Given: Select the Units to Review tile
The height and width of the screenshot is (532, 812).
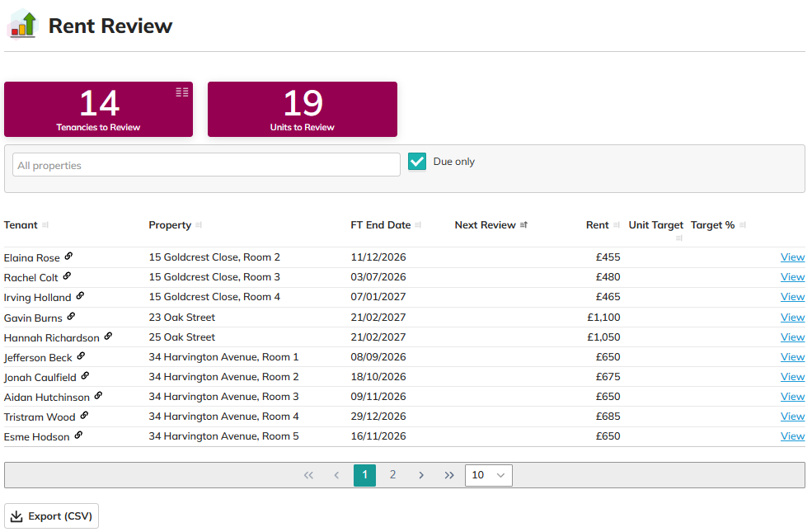Looking at the screenshot, I should point(302,109).
